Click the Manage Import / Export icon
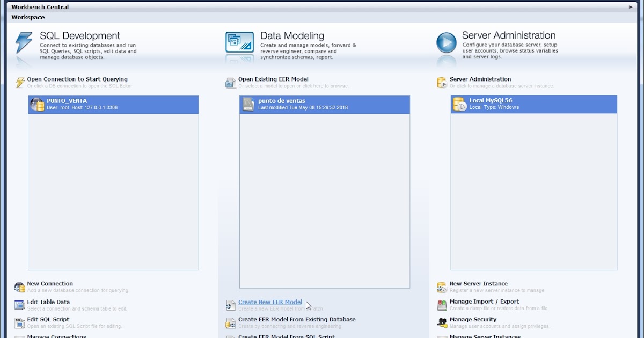The height and width of the screenshot is (338, 644). pos(441,304)
